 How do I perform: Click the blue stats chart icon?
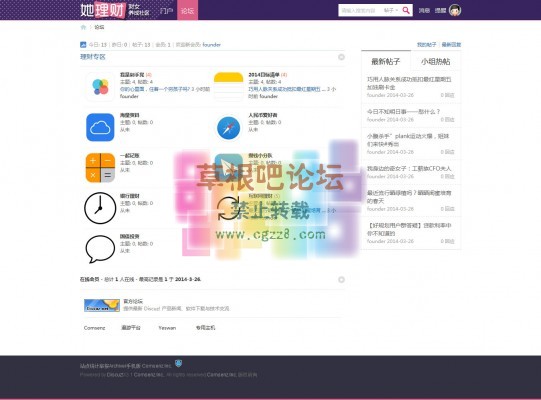click(83, 45)
